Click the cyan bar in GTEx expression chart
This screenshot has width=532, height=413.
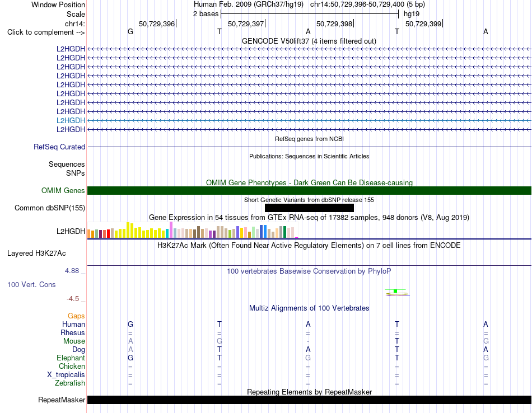pyautogui.click(x=167, y=233)
